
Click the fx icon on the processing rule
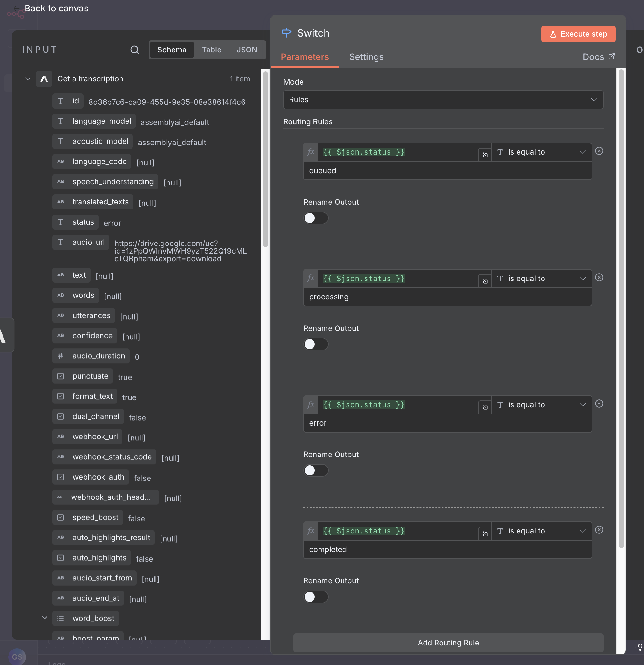pos(311,278)
